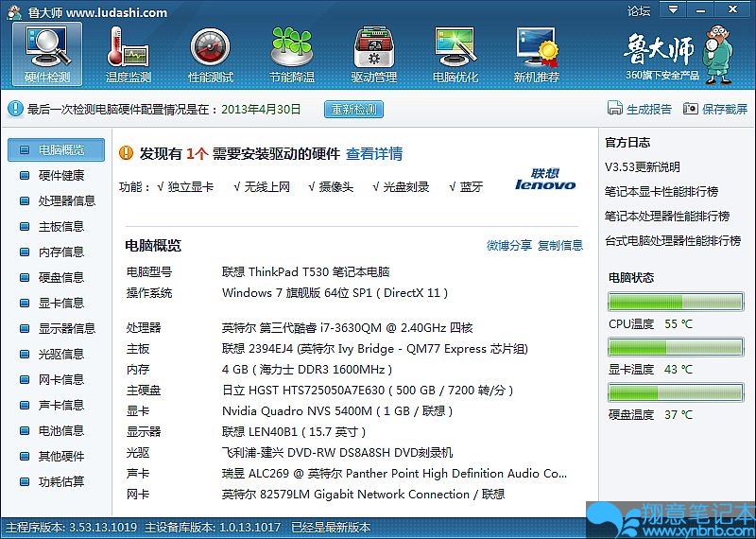Click the Lenovo 联想 brand logo
Screen dimensions: 756x539
click(545, 179)
